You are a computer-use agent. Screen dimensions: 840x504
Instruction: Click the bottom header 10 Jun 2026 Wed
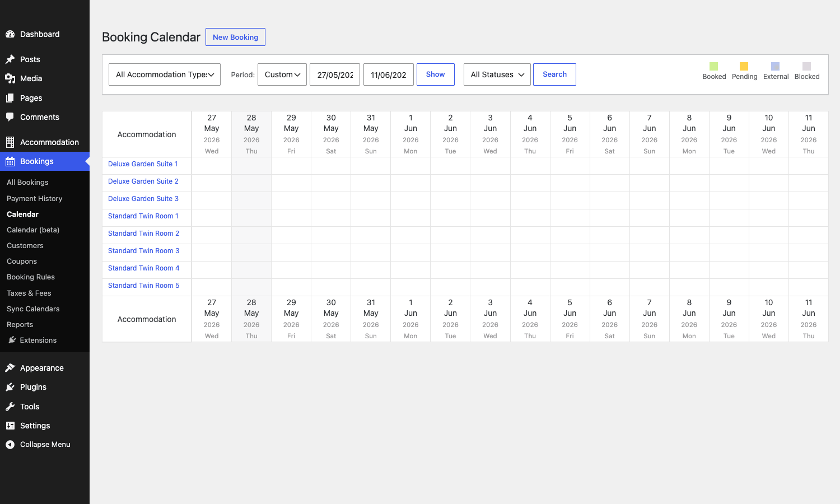click(769, 319)
